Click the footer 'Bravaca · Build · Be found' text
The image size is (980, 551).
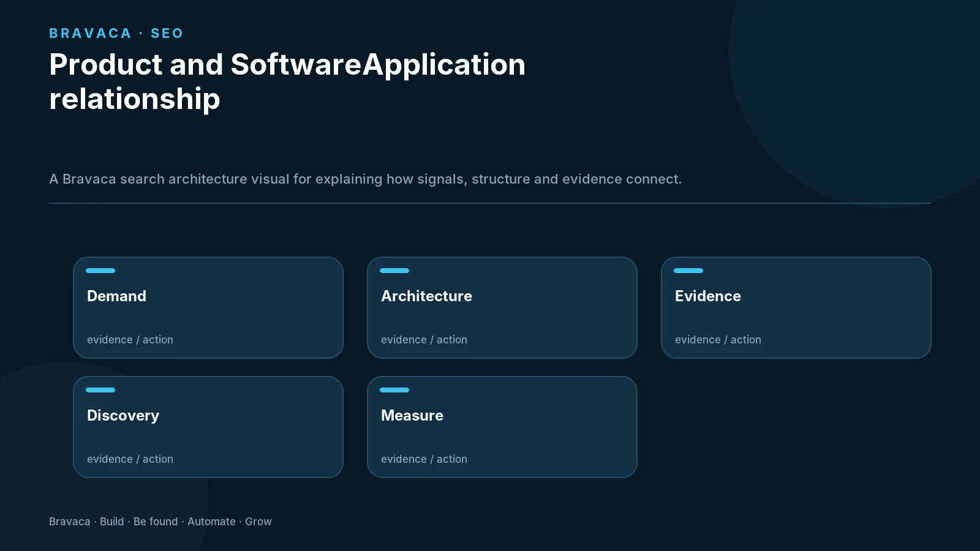coord(160,522)
